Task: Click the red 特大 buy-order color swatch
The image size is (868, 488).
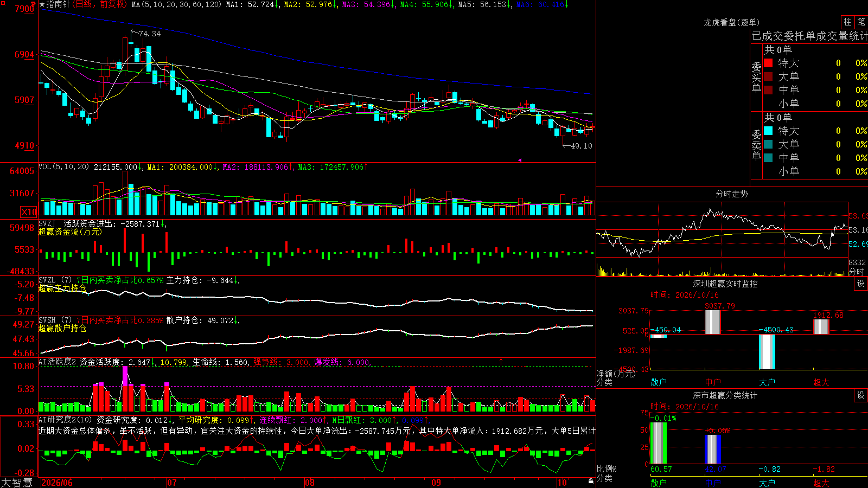Action: pyautogui.click(x=768, y=63)
